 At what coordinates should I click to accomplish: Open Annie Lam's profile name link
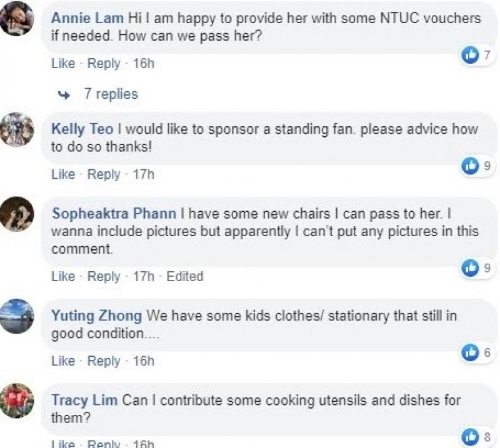87,18
